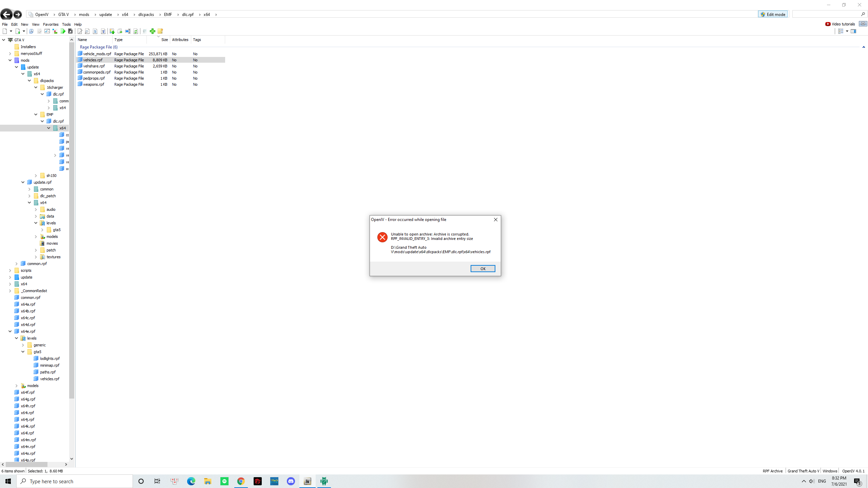Expand the sh150 folder node
Image resolution: width=868 pixels, height=488 pixels.
36,176
